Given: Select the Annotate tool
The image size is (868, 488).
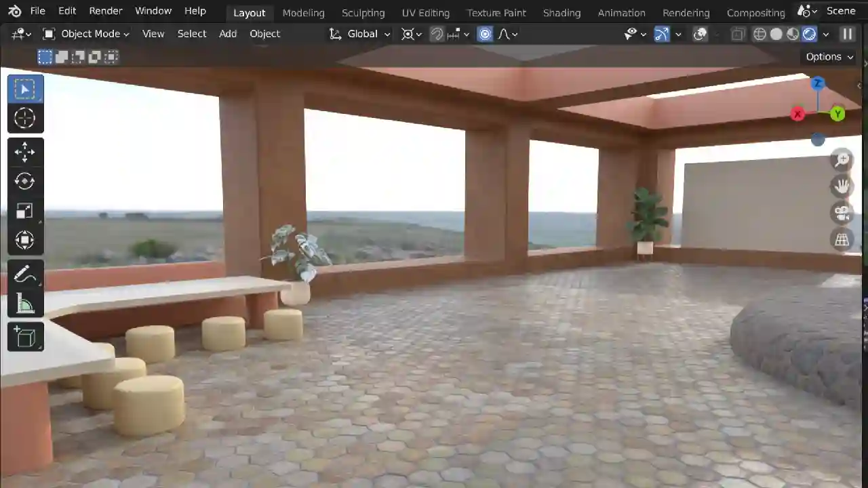Looking at the screenshot, I should point(24,273).
